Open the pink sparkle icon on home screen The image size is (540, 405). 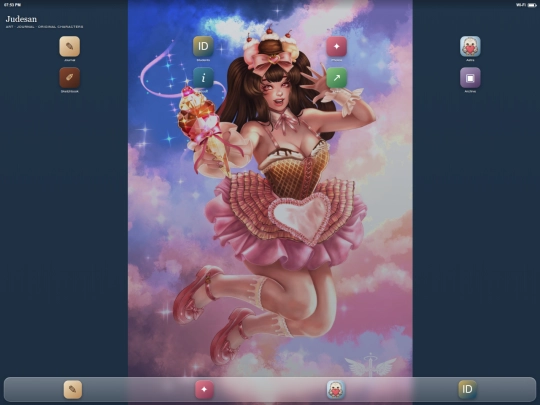[336, 46]
